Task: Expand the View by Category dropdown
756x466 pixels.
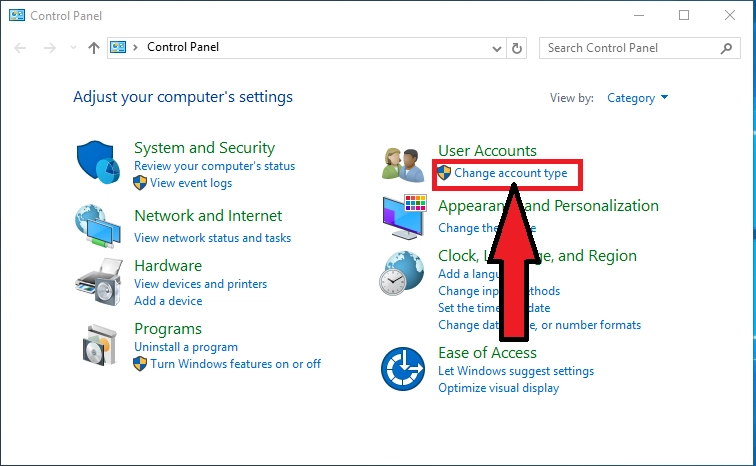Action: click(x=637, y=98)
